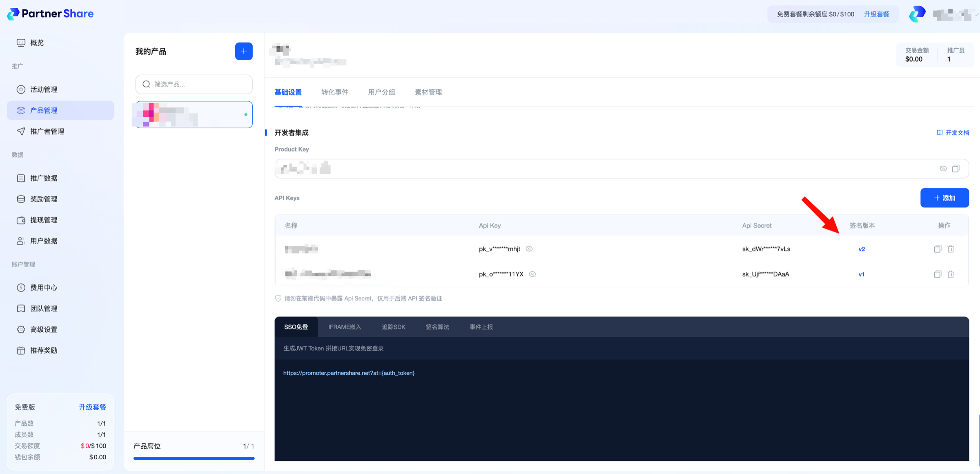
Task: Delete the v1 API key row
Action: click(951, 274)
